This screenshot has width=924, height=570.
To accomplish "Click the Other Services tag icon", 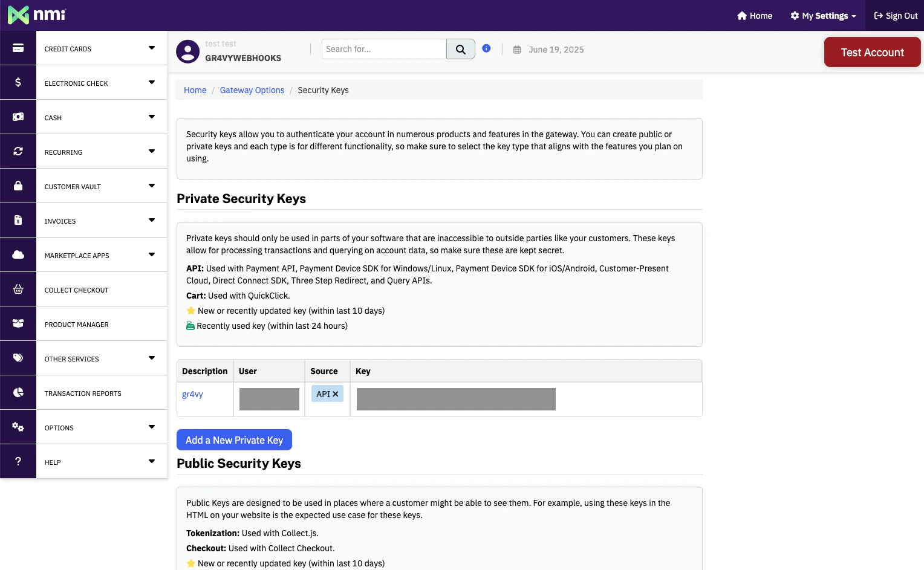I will pos(18,358).
